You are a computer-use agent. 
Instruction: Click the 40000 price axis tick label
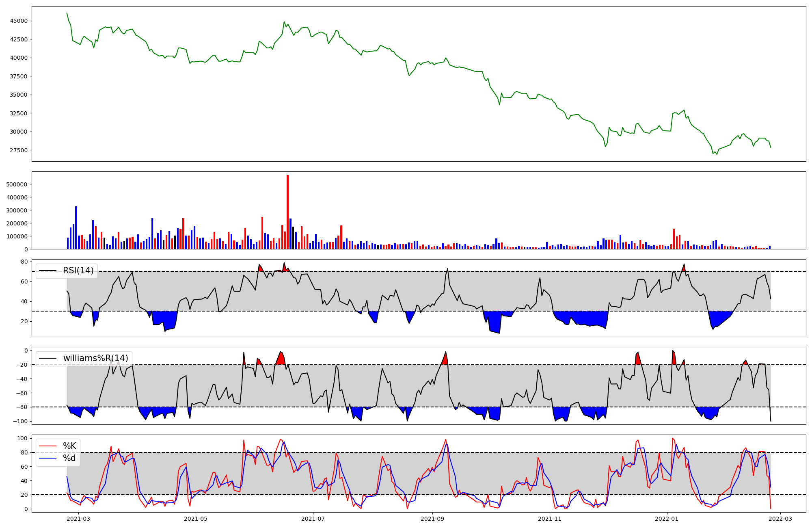click(x=19, y=58)
